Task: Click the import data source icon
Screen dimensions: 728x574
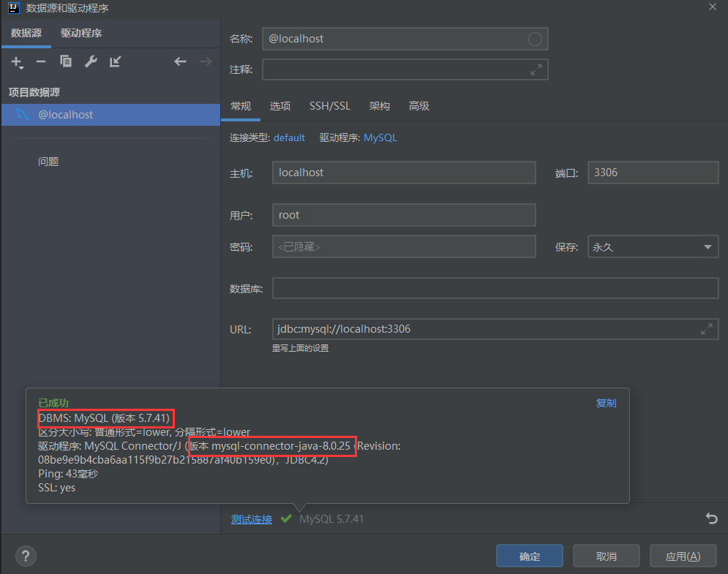Action: [115, 62]
